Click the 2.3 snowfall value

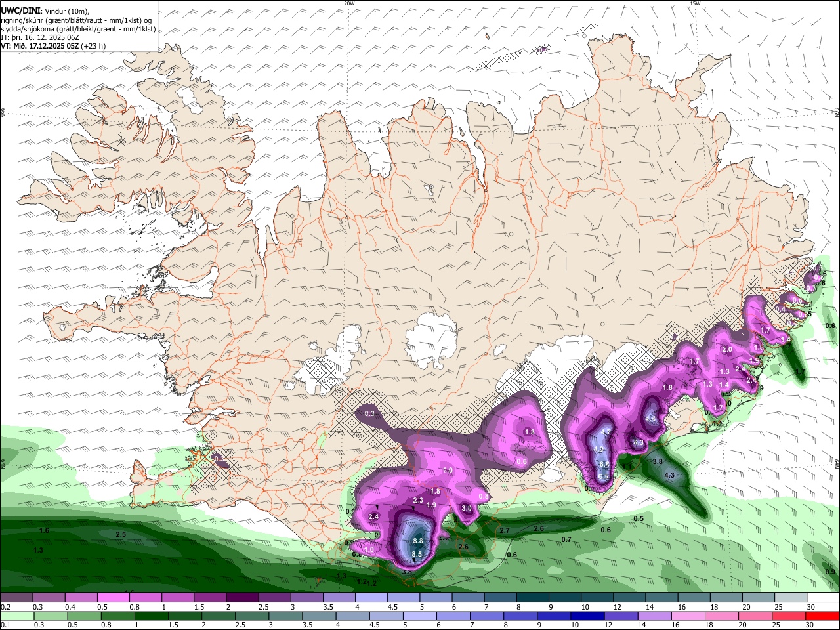[x=418, y=501]
